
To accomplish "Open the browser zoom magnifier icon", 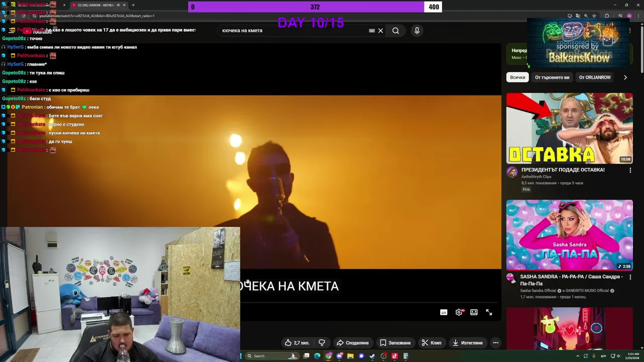I will (x=586, y=16).
